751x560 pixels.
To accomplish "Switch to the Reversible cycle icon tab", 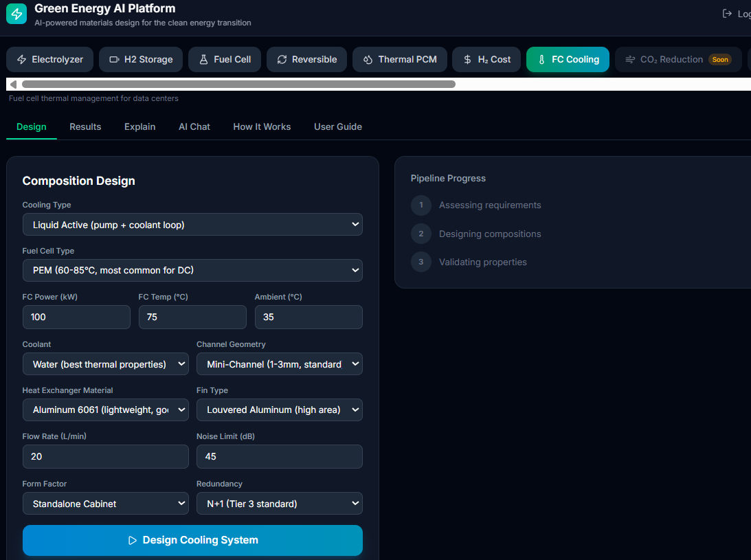I will [x=306, y=59].
